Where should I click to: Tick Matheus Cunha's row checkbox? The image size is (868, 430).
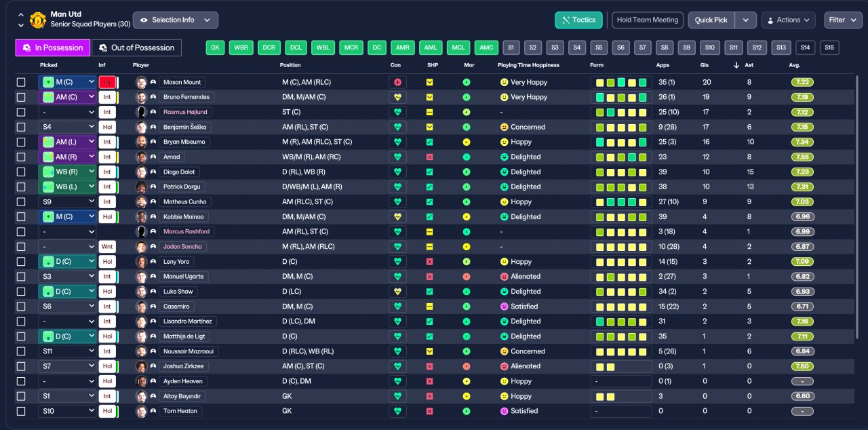[x=21, y=202]
